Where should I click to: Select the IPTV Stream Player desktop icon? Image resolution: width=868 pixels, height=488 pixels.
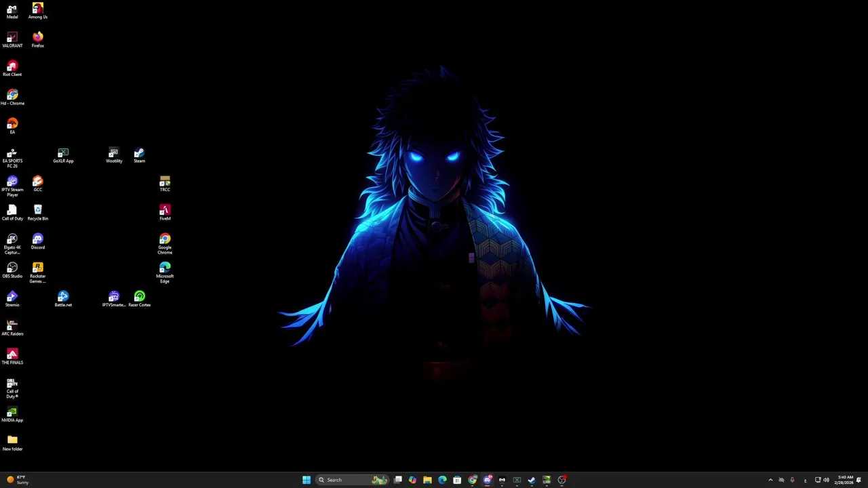pyautogui.click(x=12, y=187)
